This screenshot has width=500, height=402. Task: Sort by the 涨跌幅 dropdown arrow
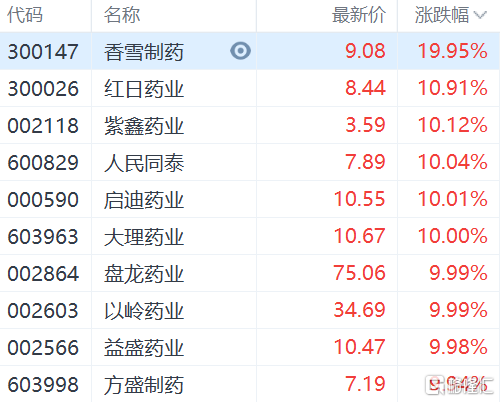pos(480,15)
